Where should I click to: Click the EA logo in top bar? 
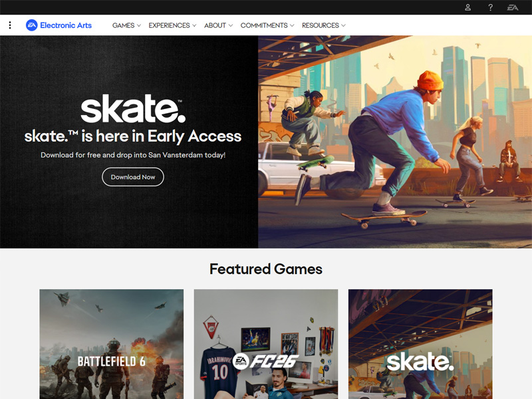(512, 7)
